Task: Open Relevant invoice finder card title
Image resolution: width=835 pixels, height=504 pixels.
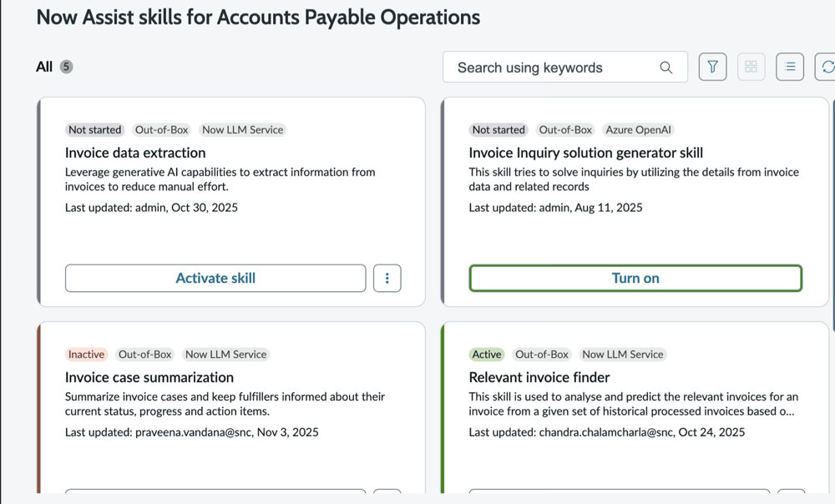Action: tap(539, 377)
